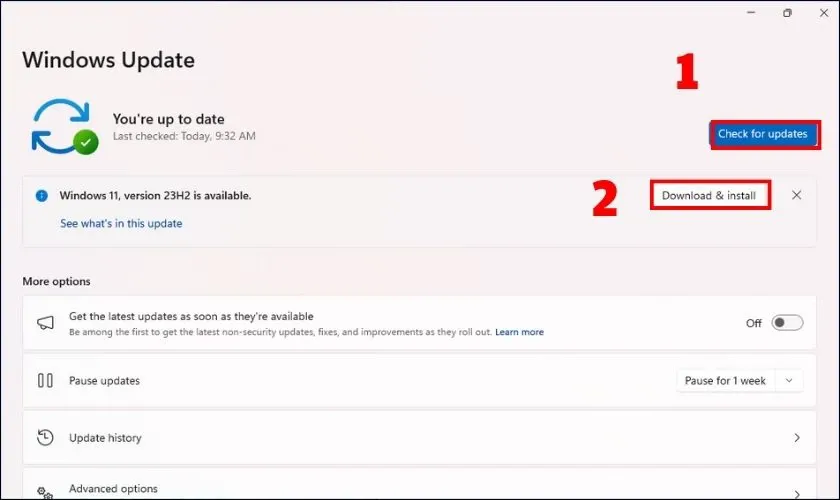
Task: Dismiss the Windows 11 23H2 notification
Action: 796,195
